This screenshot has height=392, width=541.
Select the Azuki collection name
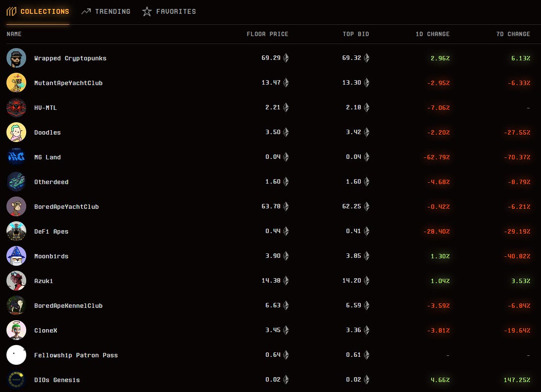pyautogui.click(x=44, y=281)
